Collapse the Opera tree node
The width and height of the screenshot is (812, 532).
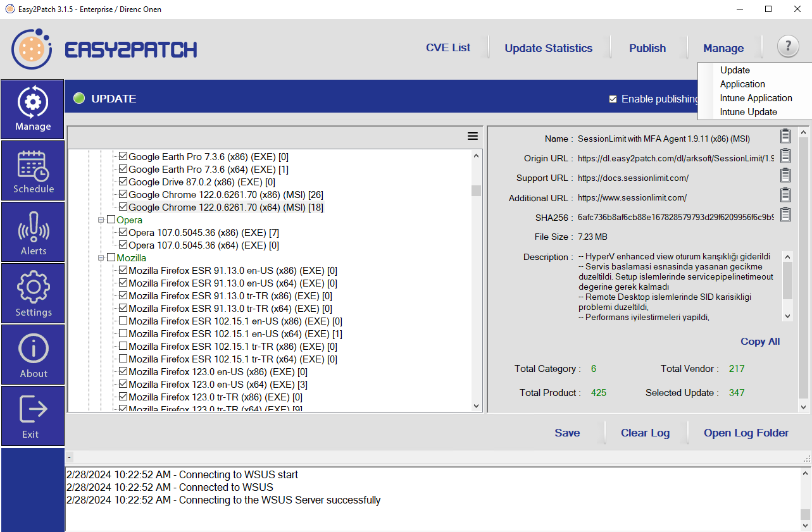(101, 220)
